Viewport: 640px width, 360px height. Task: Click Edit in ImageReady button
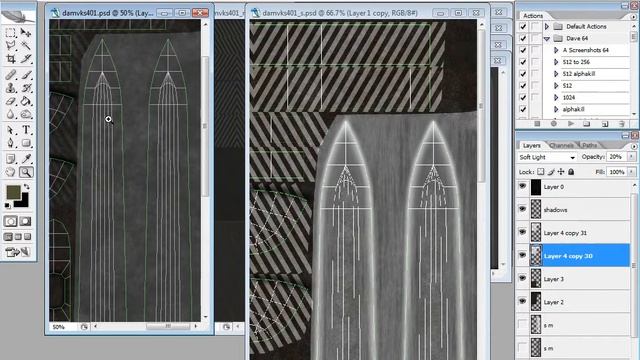pyautogui.click(x=18, y=252)
